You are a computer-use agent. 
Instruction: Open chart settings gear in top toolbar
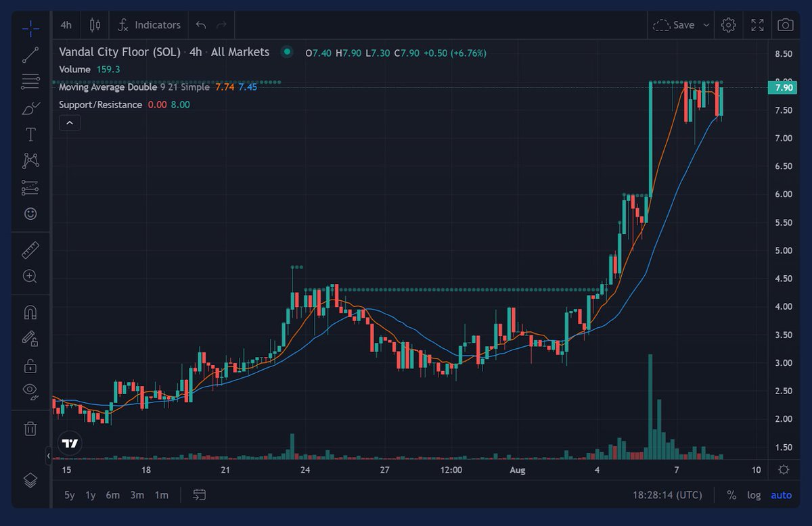click(x=729, y=25)
